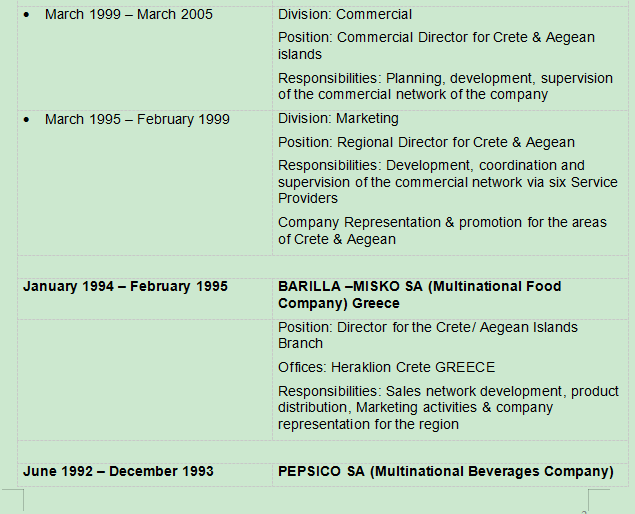Screen dimensions: 635x514
Task: Click the Director for the Crete/Aegean Islands Branch line
Action: (427, 335)
